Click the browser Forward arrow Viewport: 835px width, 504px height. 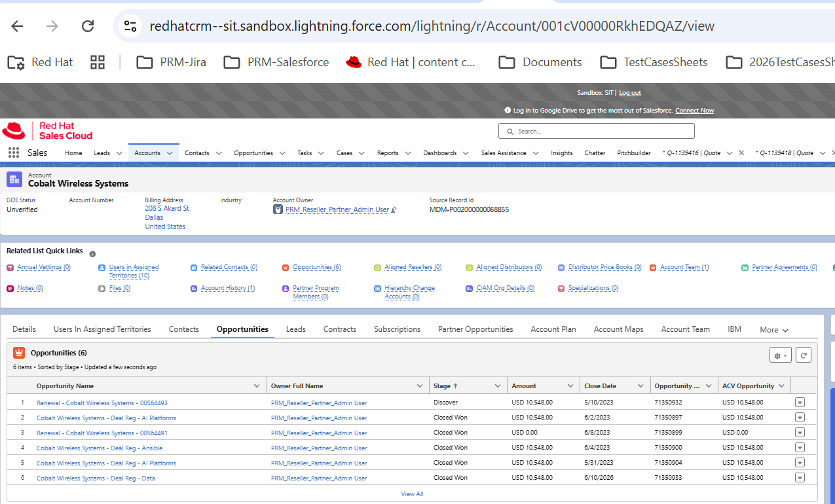pos(52,26)
